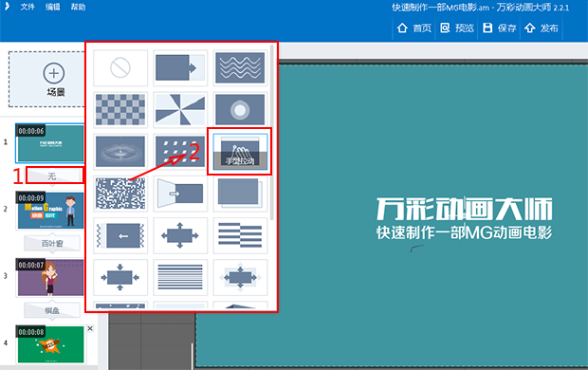Select scene 1 thumbnail 00:00:06
The image size is (588, 370).
[50, 143]
